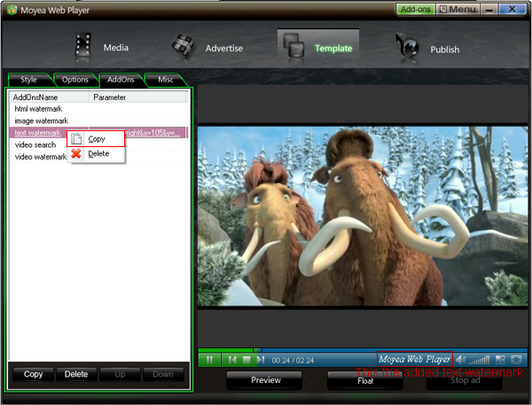Viewport: 532px width, 405px height.
Task: Close the Moyea Web Player window
Action: (x=512, y=9)
